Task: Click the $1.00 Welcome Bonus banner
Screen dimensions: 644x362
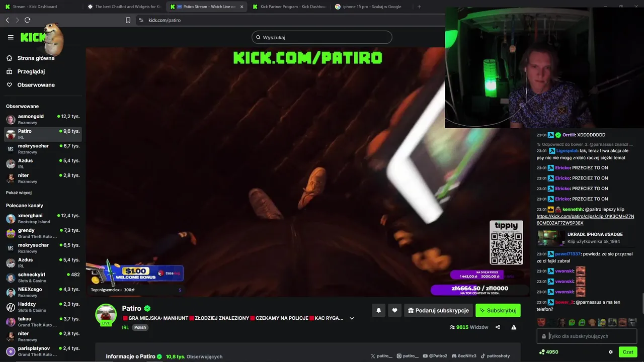Action: [x=135, y=273]
